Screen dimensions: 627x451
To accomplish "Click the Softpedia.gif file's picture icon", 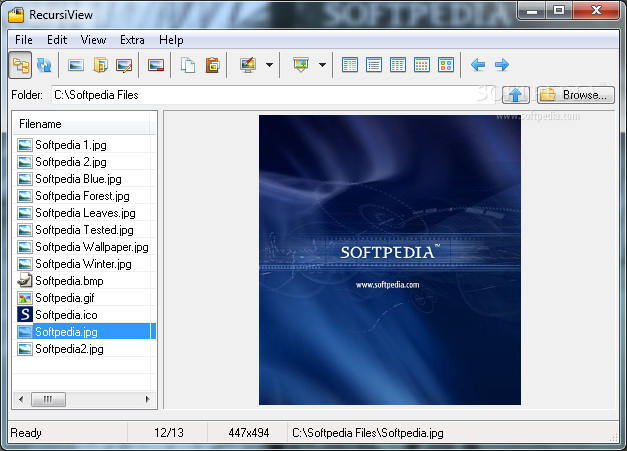I will point(25,298).
